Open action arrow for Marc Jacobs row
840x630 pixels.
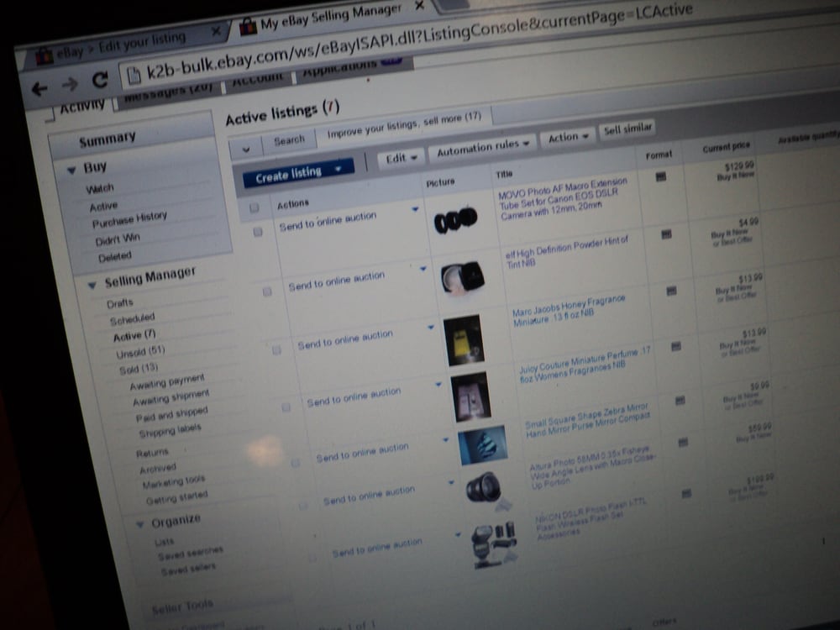pyautogui.click(x=431, y=327)
